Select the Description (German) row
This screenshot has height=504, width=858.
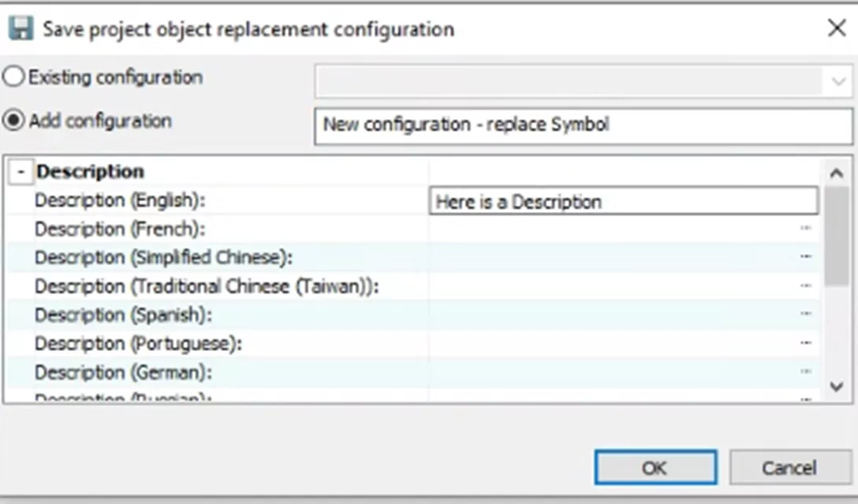coord(124,371)
